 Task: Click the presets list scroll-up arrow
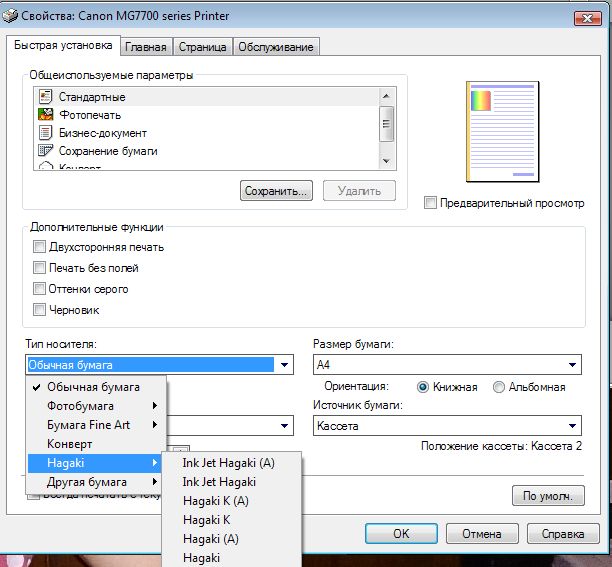click(386, 96)
